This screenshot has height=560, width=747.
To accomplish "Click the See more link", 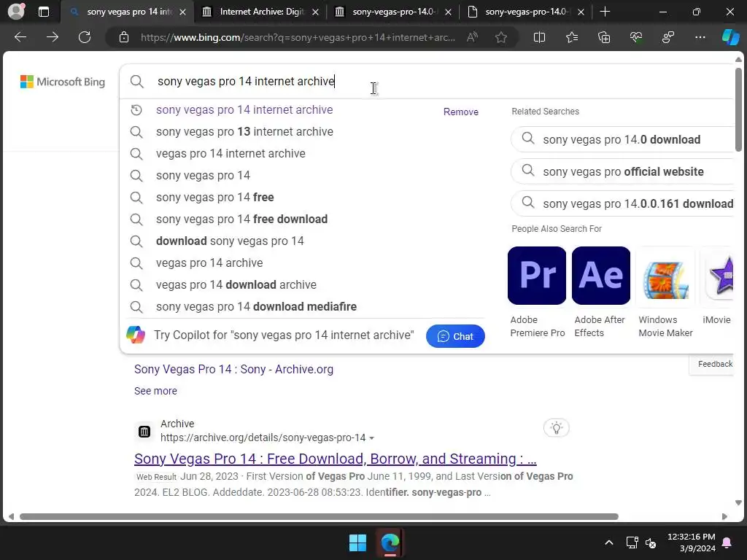I will coord(155,391).
